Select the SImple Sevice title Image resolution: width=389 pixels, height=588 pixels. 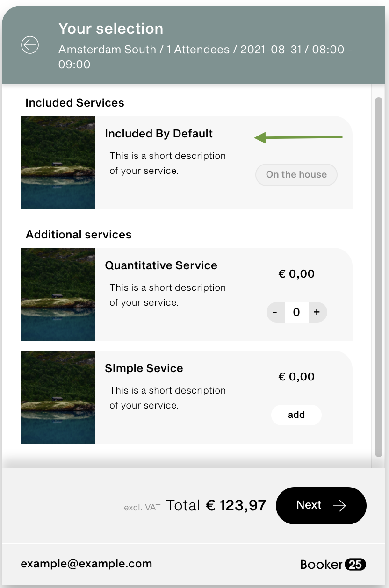144,368
